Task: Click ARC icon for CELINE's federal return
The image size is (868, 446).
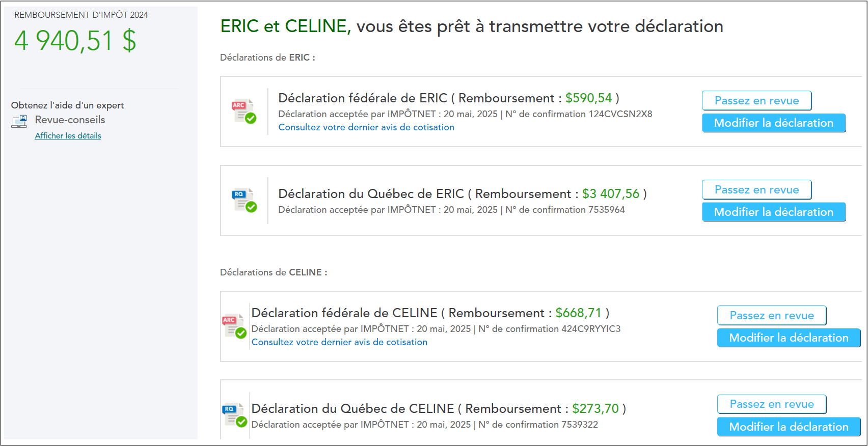Action: (234, 326)
